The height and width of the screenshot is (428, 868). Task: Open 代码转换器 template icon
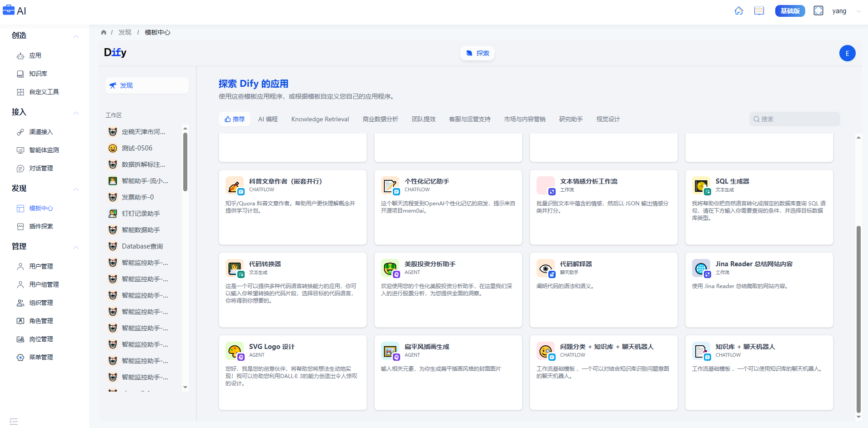coord(235,269)
